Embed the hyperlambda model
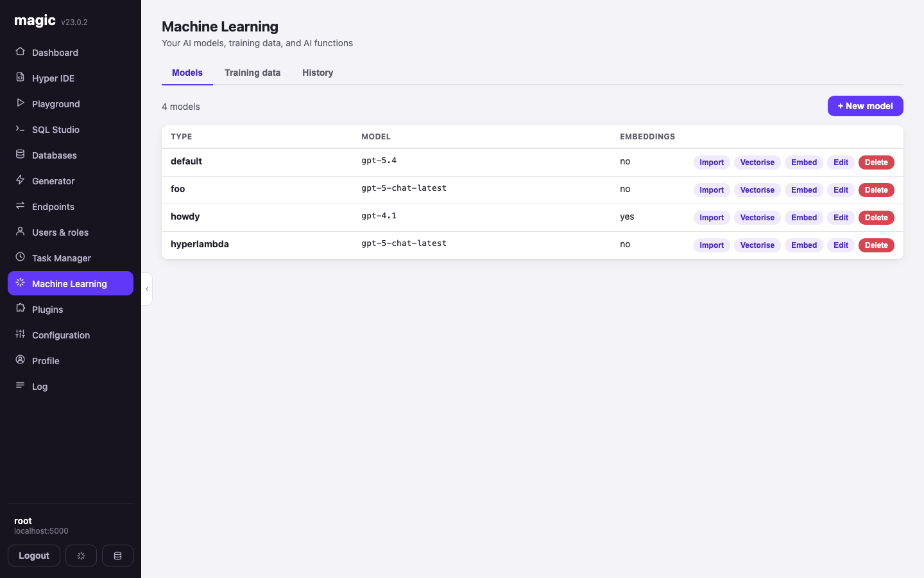The image size is (924, 578). [804, 245]
